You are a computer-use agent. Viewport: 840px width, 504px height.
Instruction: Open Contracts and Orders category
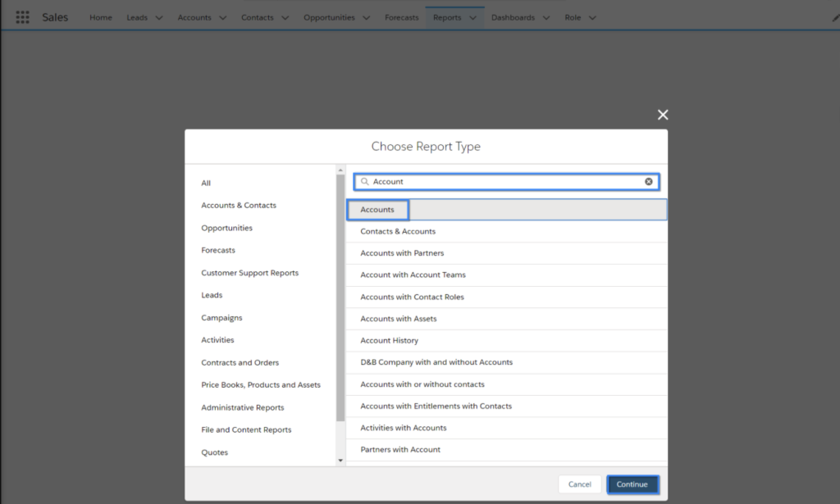coord(240,363)
